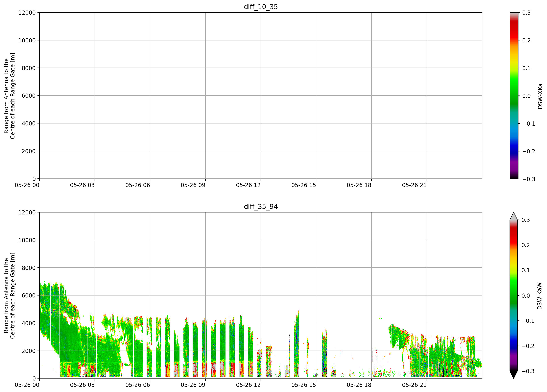Click the gray upper extension arrow on DSW-KaW colorbar

click(x=514, y=216)
